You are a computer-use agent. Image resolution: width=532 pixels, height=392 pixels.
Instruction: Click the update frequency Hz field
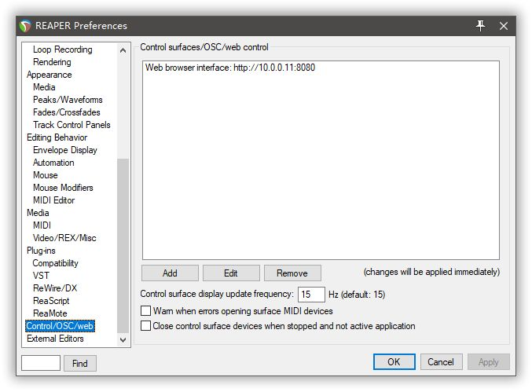311,295
